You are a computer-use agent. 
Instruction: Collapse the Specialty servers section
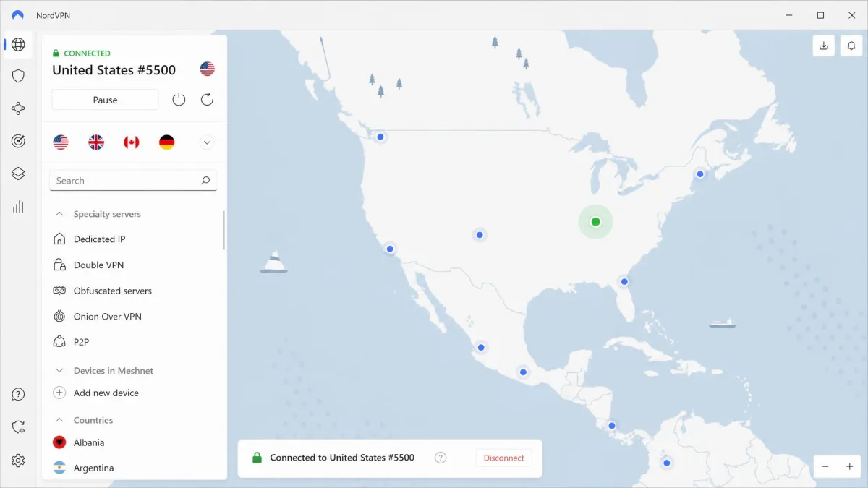pos(59,214)
